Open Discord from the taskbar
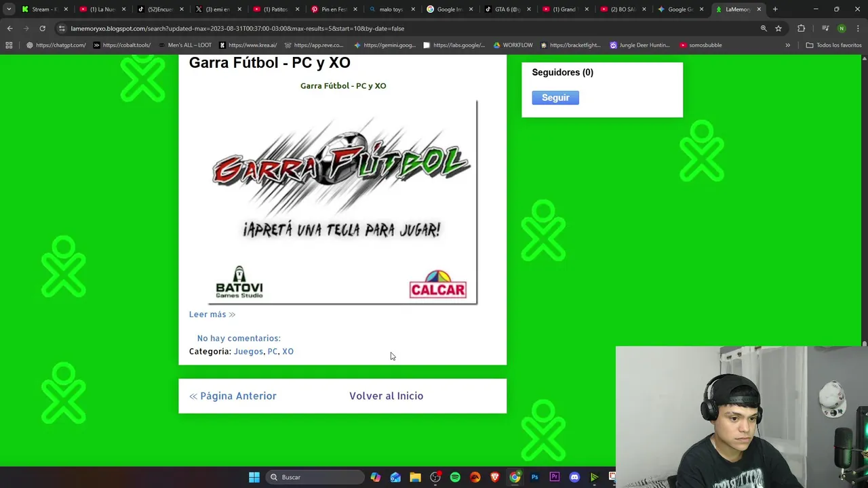 tap(574, 477)
